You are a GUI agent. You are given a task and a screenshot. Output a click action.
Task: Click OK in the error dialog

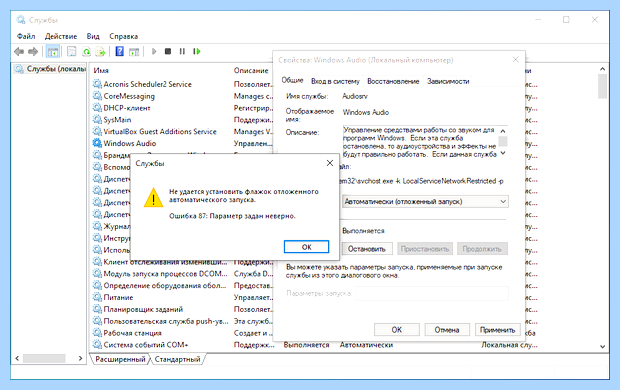(306, 247)
